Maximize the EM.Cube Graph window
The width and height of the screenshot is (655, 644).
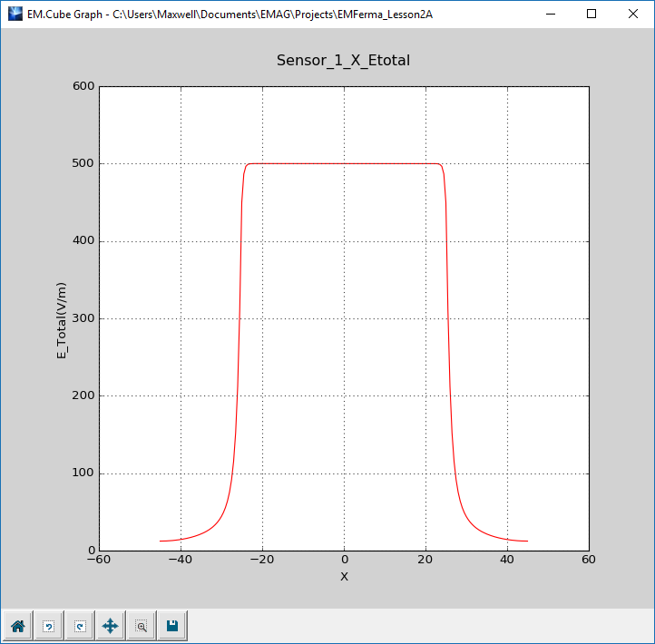(591, 15)
